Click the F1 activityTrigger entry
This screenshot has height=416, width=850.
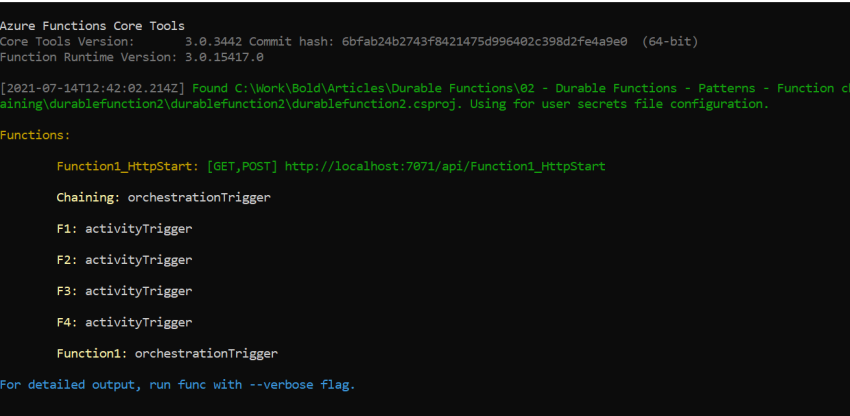124,229
